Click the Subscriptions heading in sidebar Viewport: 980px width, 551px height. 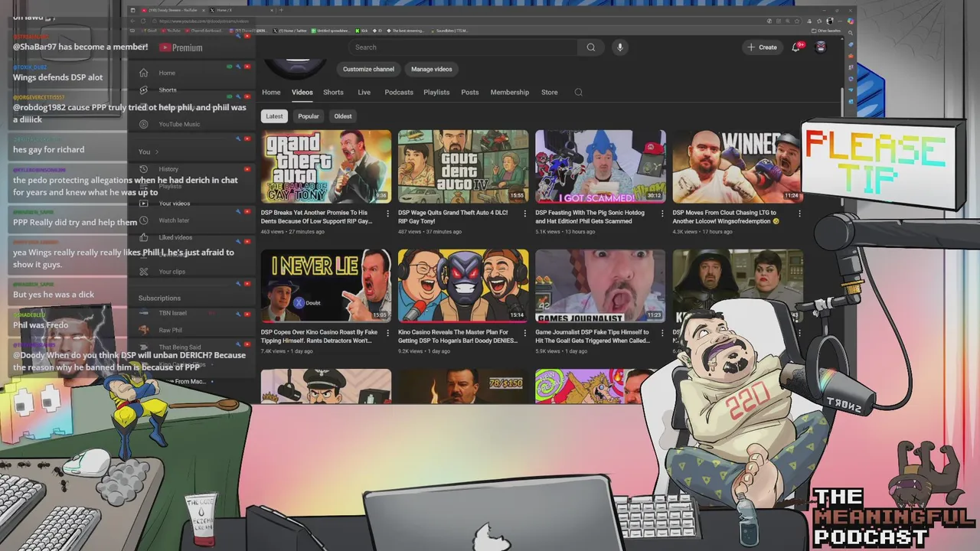coord(159,298)
